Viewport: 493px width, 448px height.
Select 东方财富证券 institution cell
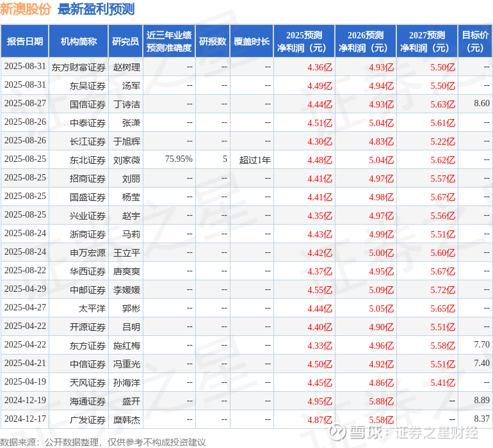coord(79,67)
